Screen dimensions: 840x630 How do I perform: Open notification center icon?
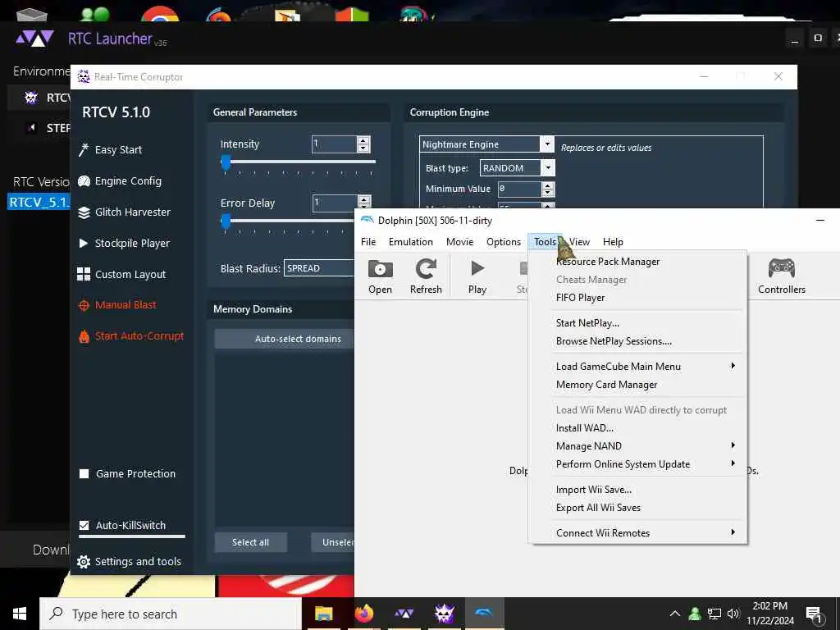(x=815, y=615)
